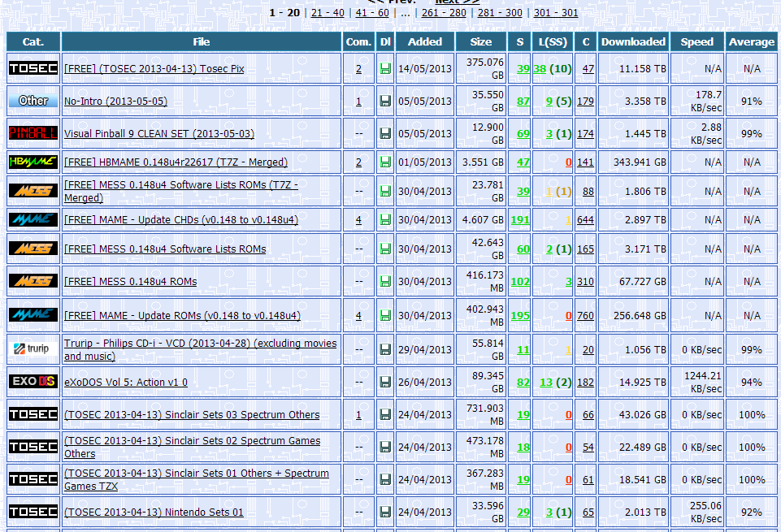Open the [FREE] MESS 0.148u4 ROMs link
This screenshot has width=781, height=532.
(131, 282)
